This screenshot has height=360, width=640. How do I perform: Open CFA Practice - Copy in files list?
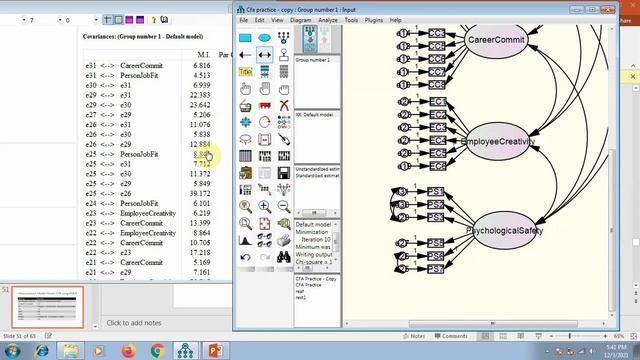316,279
